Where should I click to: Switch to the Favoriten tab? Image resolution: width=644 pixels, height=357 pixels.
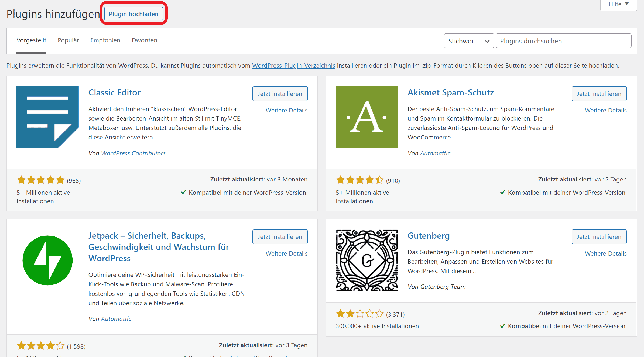click(145, 40)
